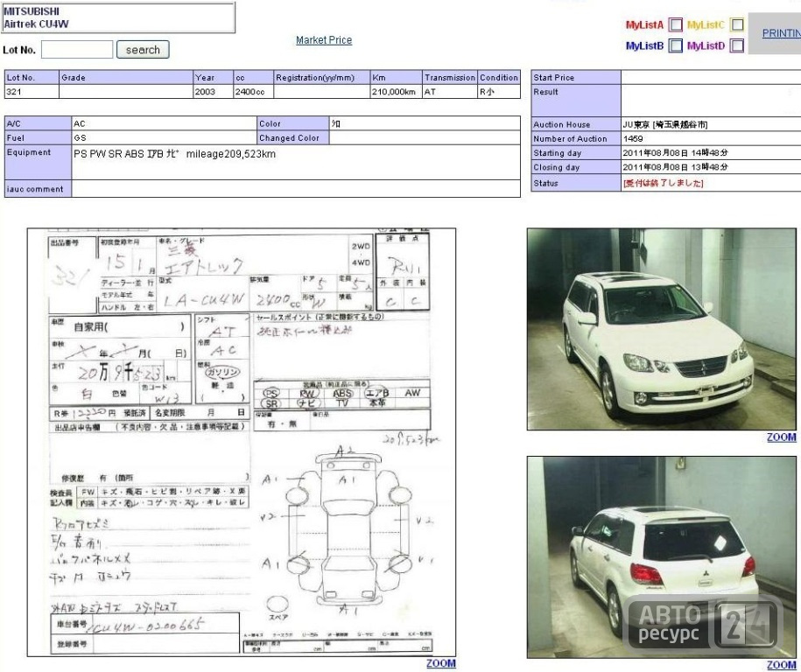Select lot number 321 cell
The height and width of the screenshot is (672, 801).
coord(32,92)
